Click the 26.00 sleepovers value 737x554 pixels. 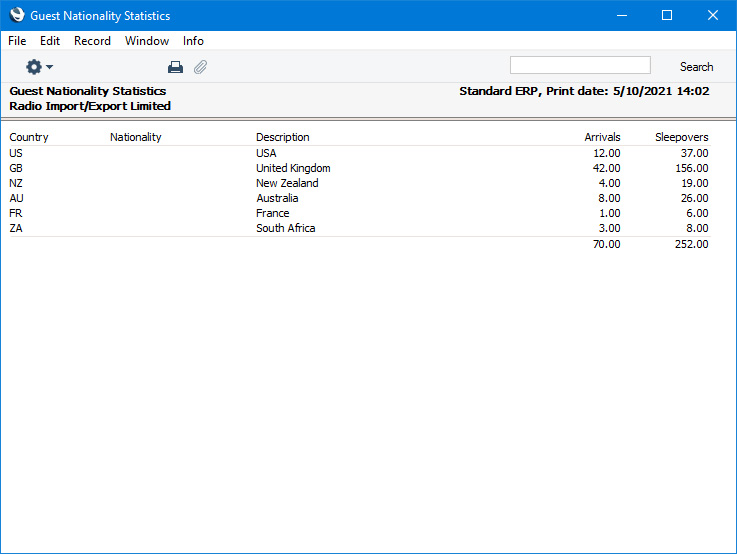pyautogui.click(x=694, y=198)
